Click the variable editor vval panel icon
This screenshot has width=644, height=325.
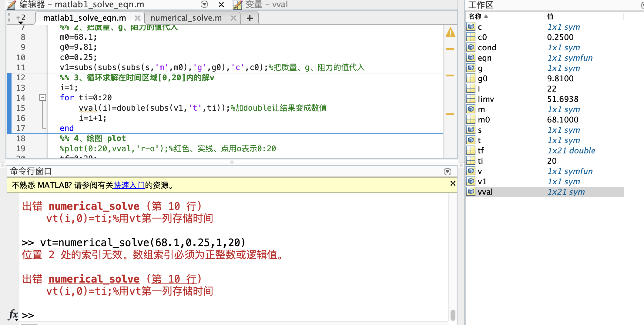237,5
